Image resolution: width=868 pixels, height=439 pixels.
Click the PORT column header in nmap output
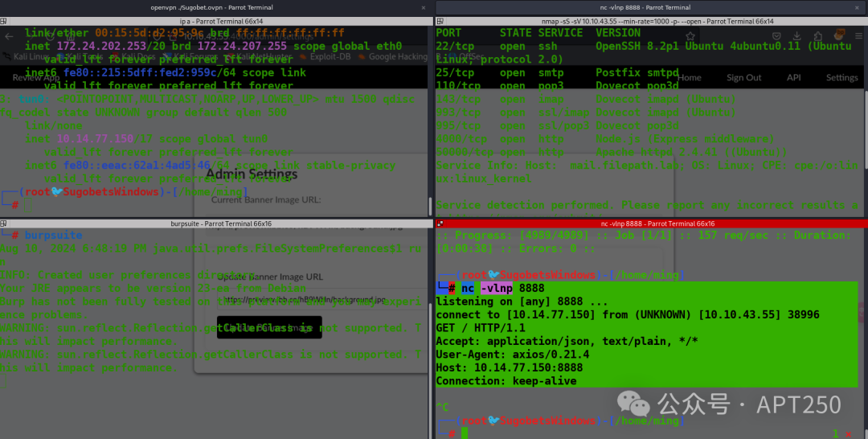click(448, 33)
